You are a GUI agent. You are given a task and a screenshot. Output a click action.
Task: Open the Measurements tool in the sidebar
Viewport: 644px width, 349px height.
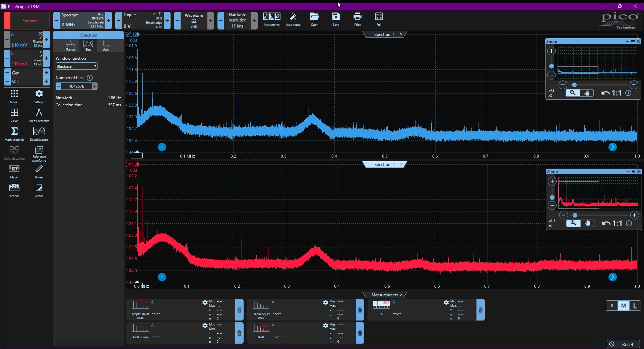click(39, 115)
